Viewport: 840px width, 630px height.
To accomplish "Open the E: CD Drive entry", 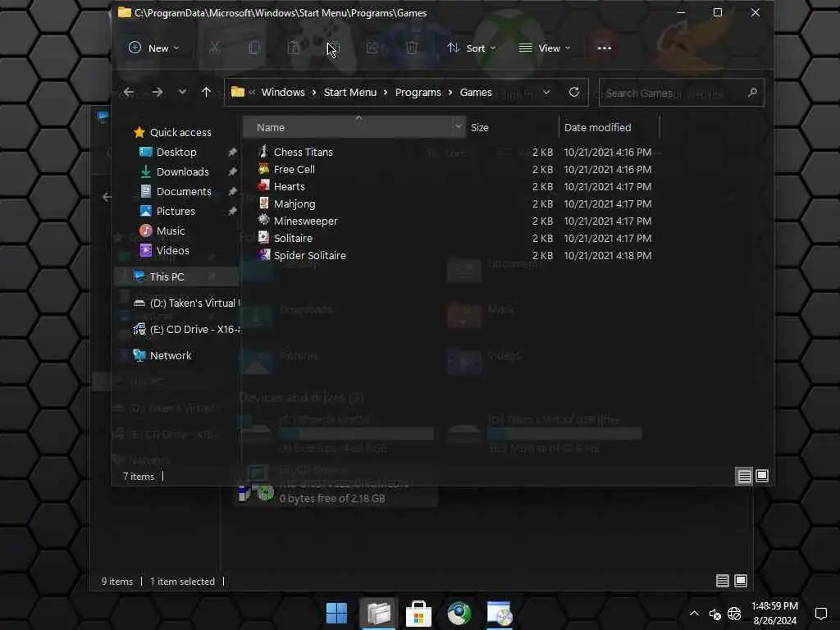I will pyautogui.click(x=186, y=330).
